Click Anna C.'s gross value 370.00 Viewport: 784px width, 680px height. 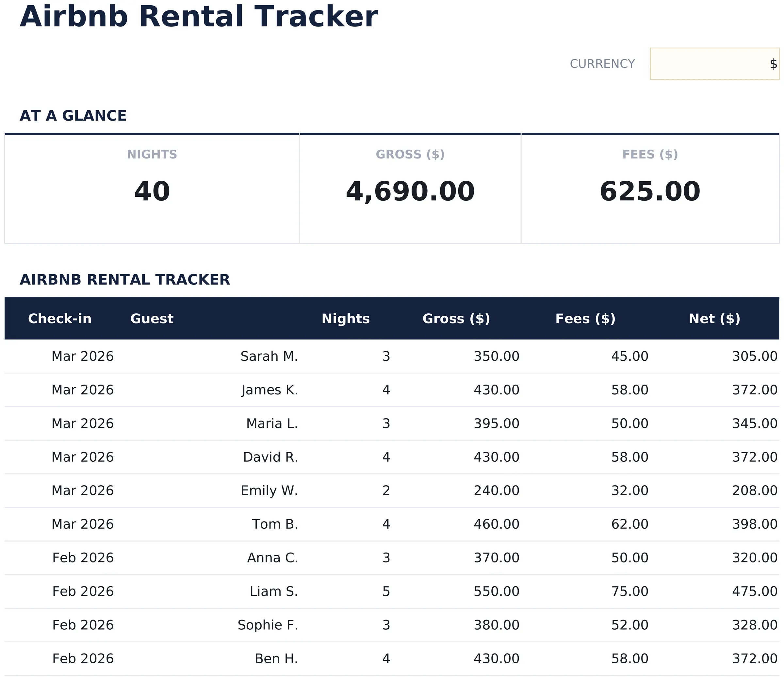coord(497,558)
